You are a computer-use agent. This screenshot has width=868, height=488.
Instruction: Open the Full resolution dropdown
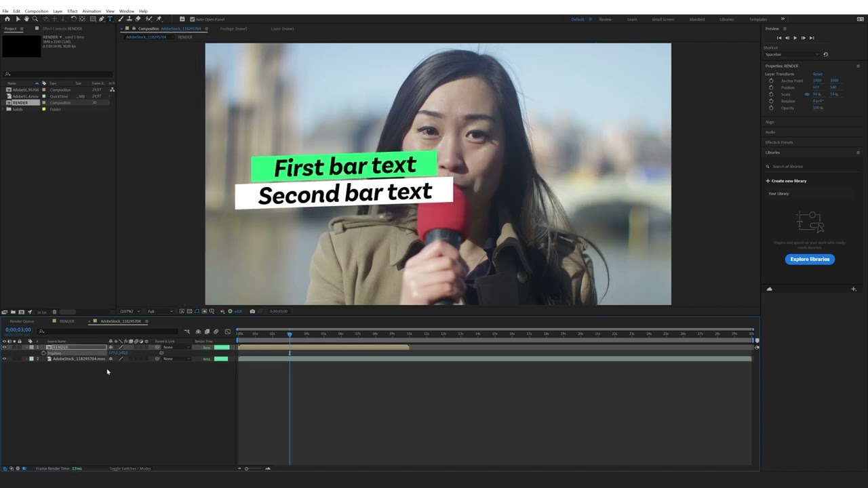(160, 311)
